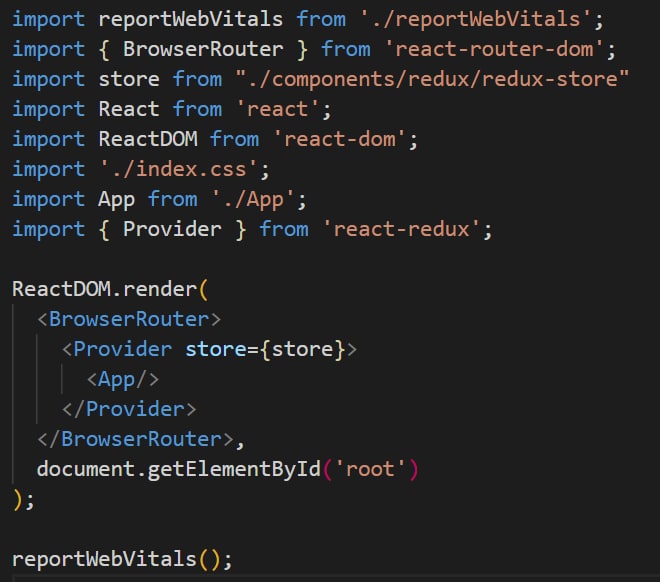The height and width of the screenshot is (582, 660).
Task: Click 'Provider' in the react-redux import
Action: [172, 230]
